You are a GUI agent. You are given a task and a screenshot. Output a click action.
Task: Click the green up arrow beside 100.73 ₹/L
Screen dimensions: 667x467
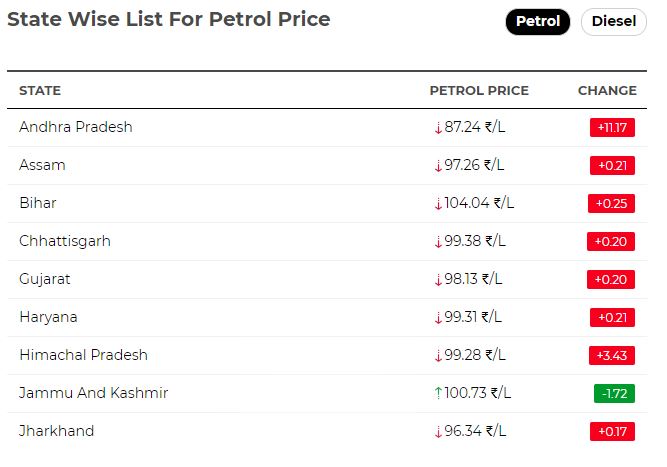(439, 393)
